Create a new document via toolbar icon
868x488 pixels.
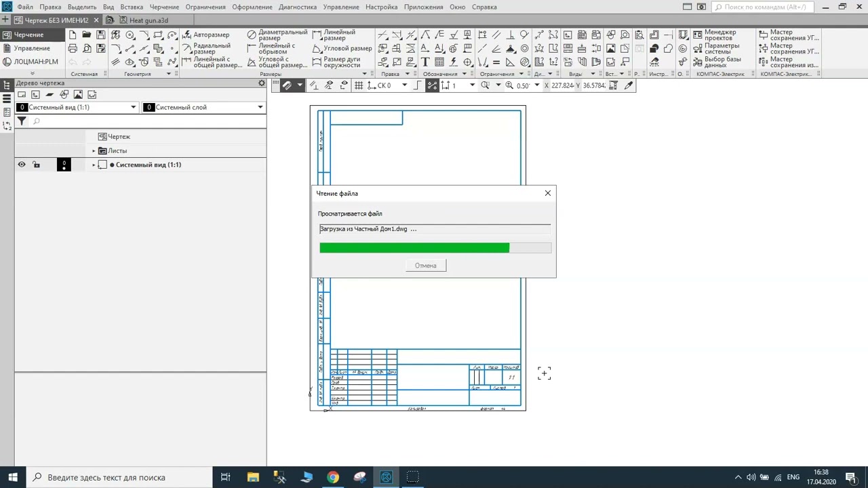(x=73, y=35)
